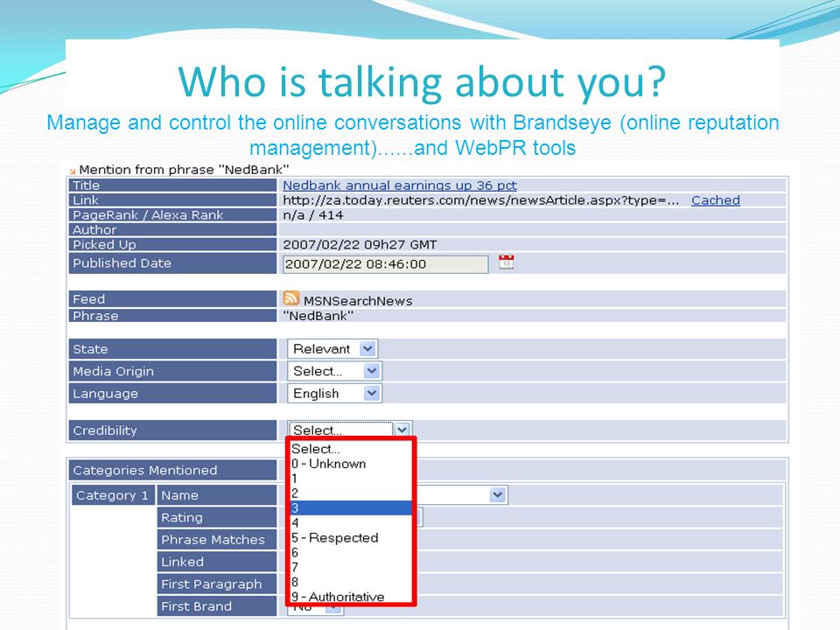Viewport: 840px width, 630px height.
Task: Choose '9 - Authoritative' credibility option
Action: click(x=351, y=596)
